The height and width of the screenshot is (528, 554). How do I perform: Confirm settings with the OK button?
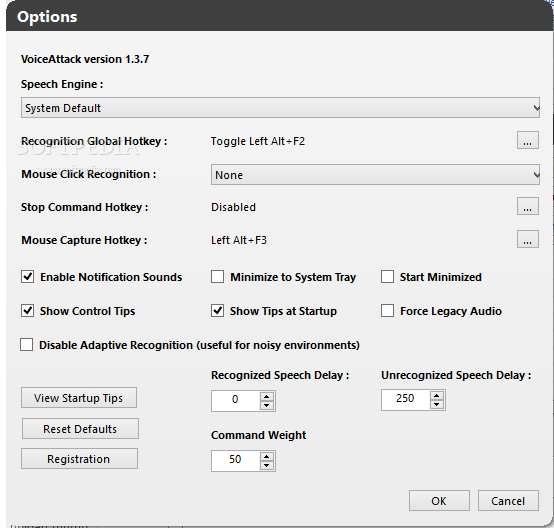click(x=439, y=500)
